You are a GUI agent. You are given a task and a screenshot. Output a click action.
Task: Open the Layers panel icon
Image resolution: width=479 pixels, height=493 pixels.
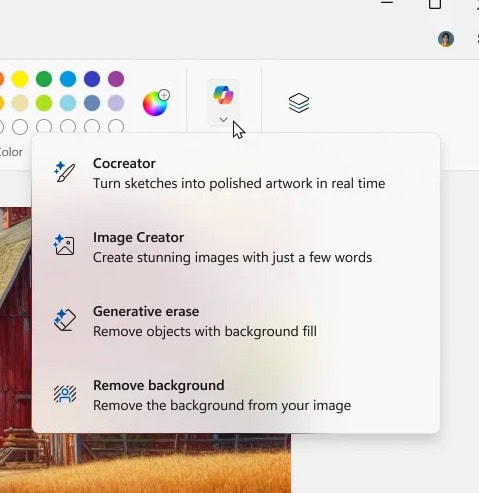(x=299, y=103)
